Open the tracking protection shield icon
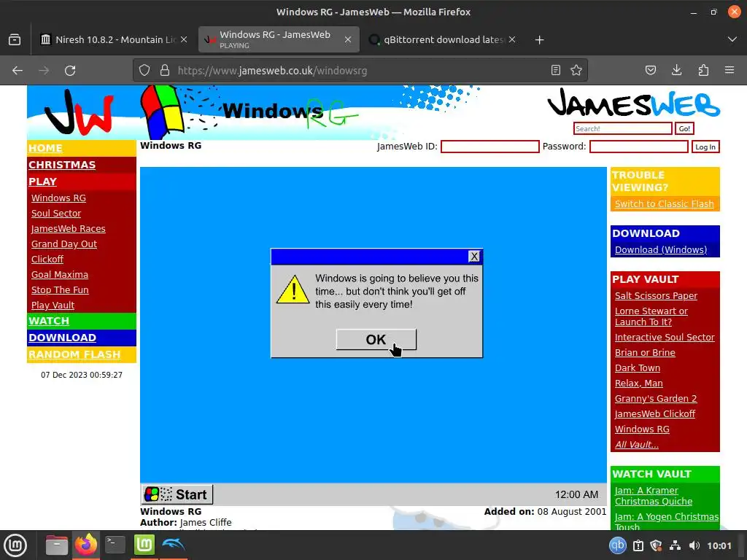This screenshot has height=560, width=747. coord(144,71)
